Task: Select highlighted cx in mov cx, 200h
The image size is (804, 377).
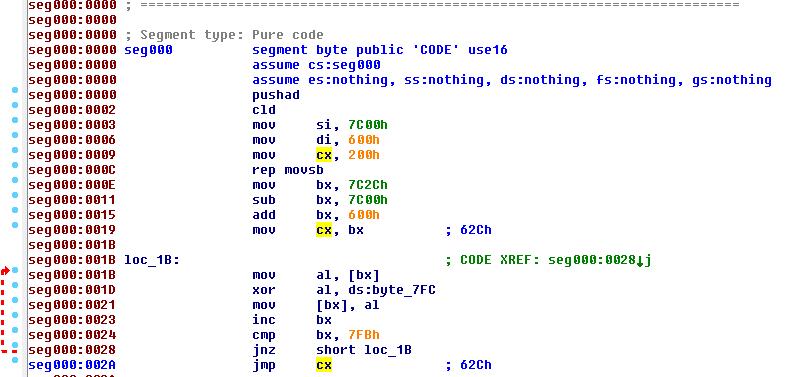Action: point(324,155)
